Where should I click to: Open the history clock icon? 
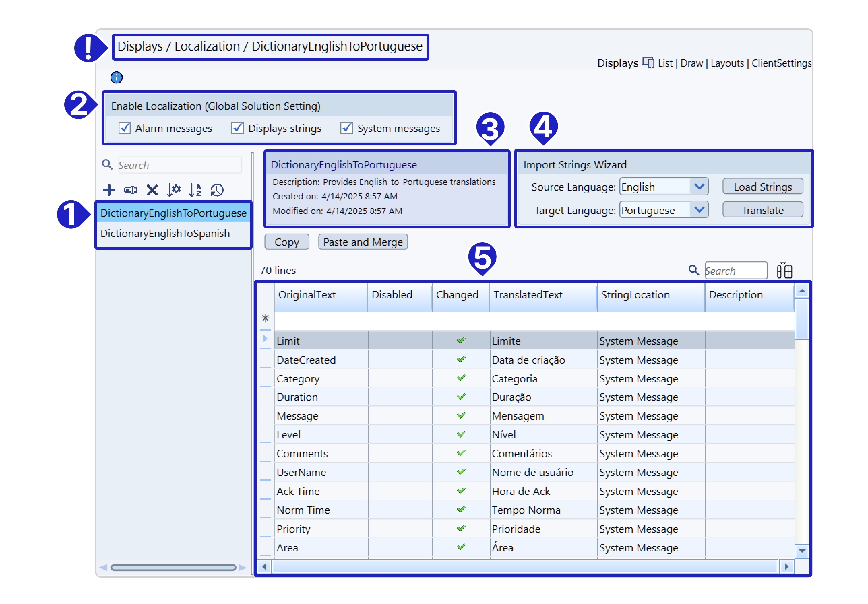[x=217, y=190]
